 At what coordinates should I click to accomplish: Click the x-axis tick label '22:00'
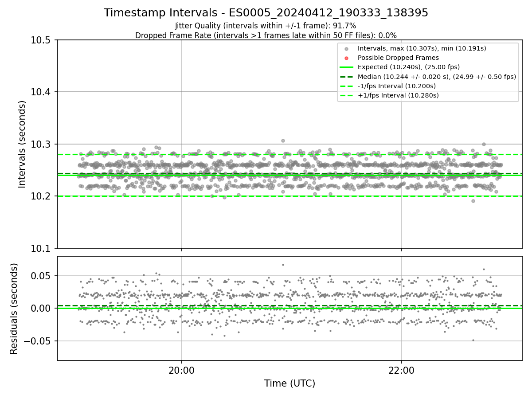(402, 370)
